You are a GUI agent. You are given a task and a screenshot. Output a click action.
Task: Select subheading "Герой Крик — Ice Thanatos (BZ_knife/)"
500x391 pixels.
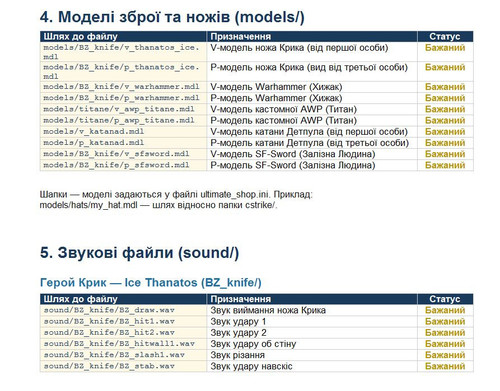point(151,283)
